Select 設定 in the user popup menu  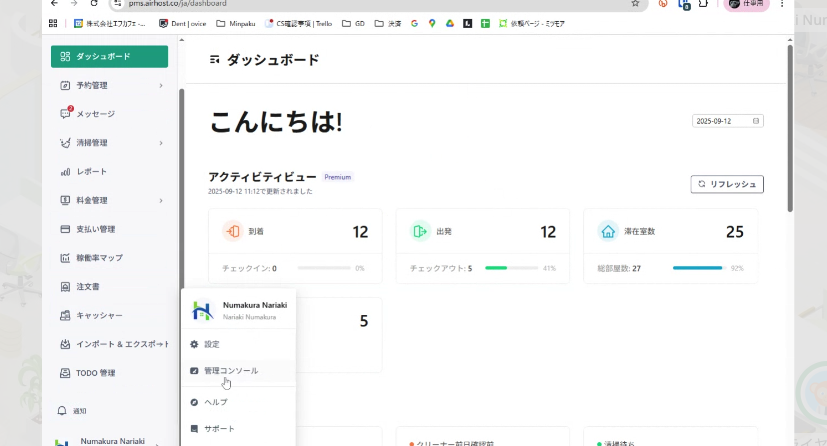(x=211, y=344)
